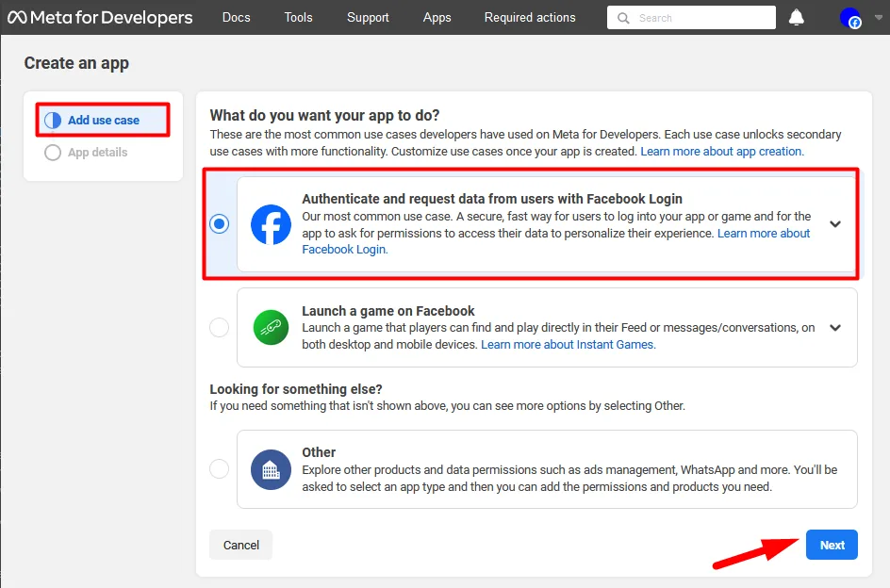This screenshot has height=588, width=890.
Task: Click the Next button
Action: (x=831, y=545)
